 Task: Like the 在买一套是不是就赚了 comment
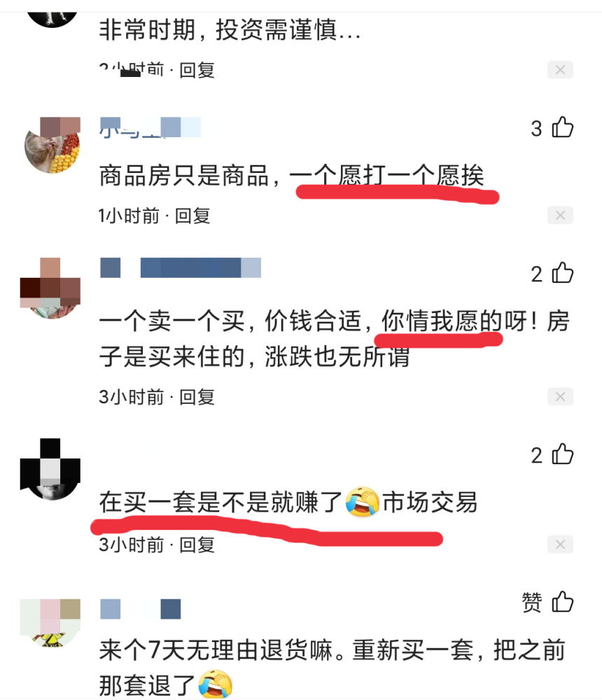562,454
